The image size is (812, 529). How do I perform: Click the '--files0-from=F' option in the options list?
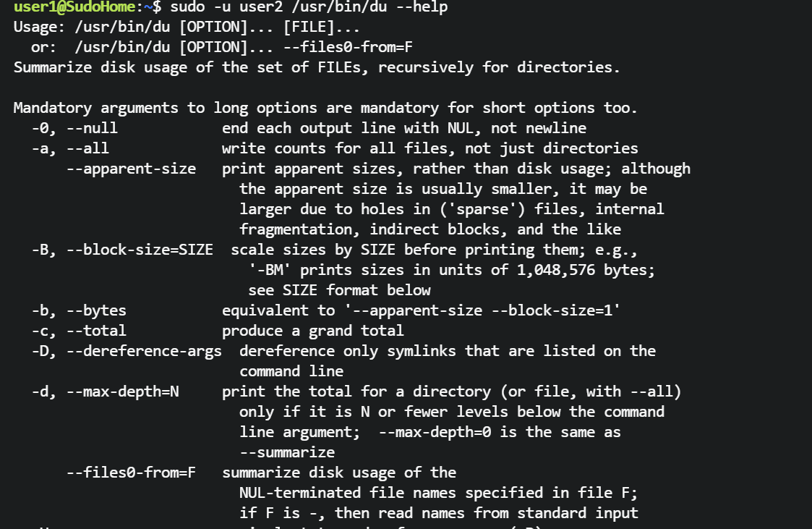tap(131, 473)
